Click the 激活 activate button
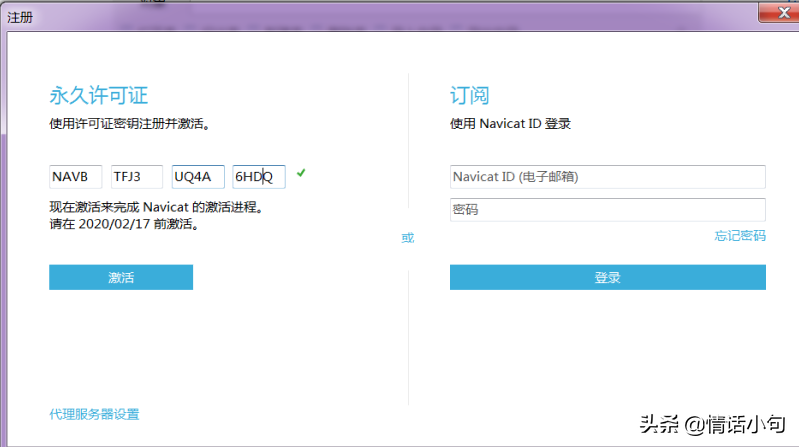The width and height of the screenshot is (799, 447). [x=121, y=277]
